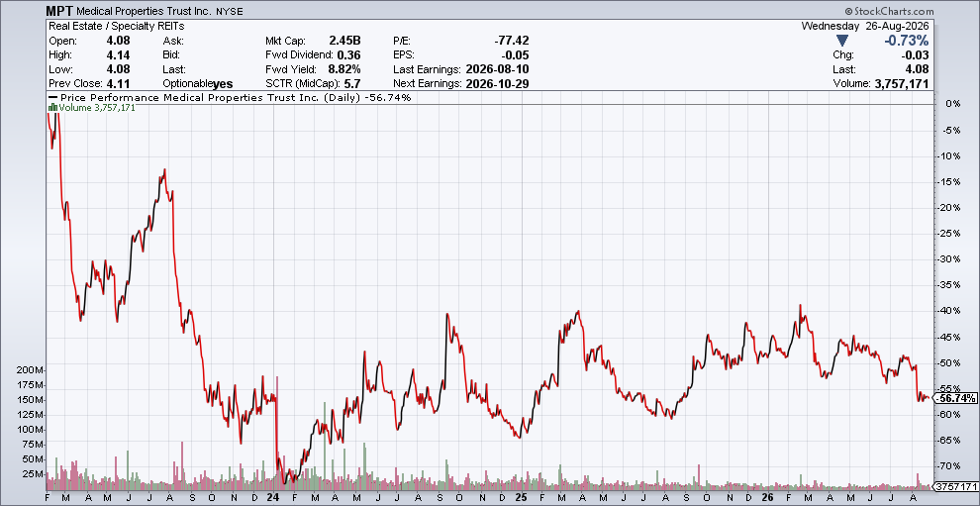Click the Last Earnings date 2026-08-10
The height and width of the screenshot is (506, 980).
tap(498, 69)
